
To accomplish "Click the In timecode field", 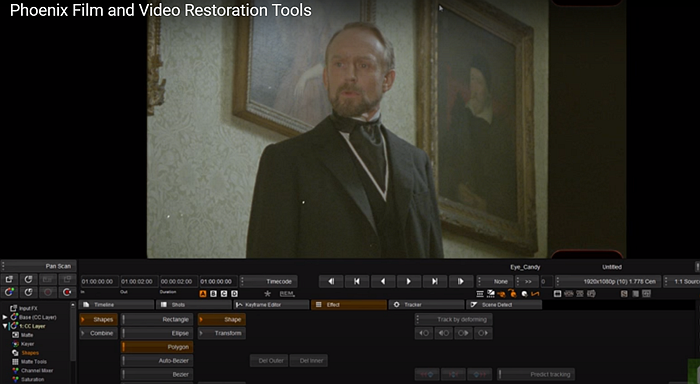I will click(99, 281).
